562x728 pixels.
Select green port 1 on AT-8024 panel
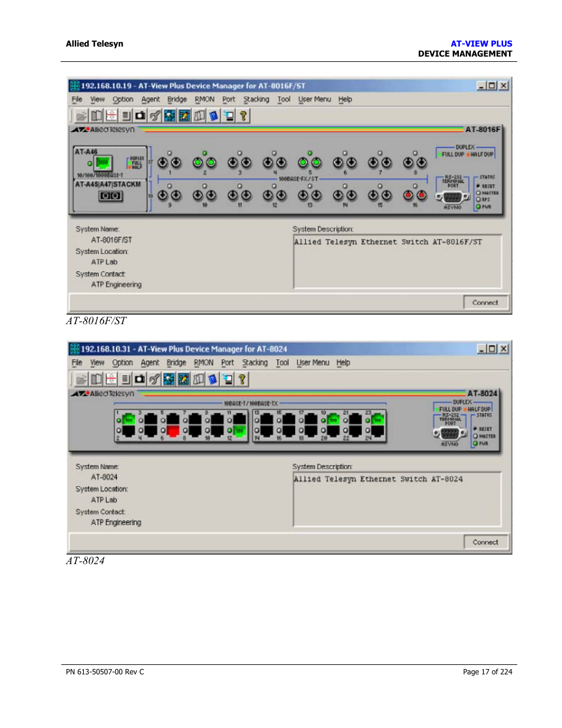[128, 419]
